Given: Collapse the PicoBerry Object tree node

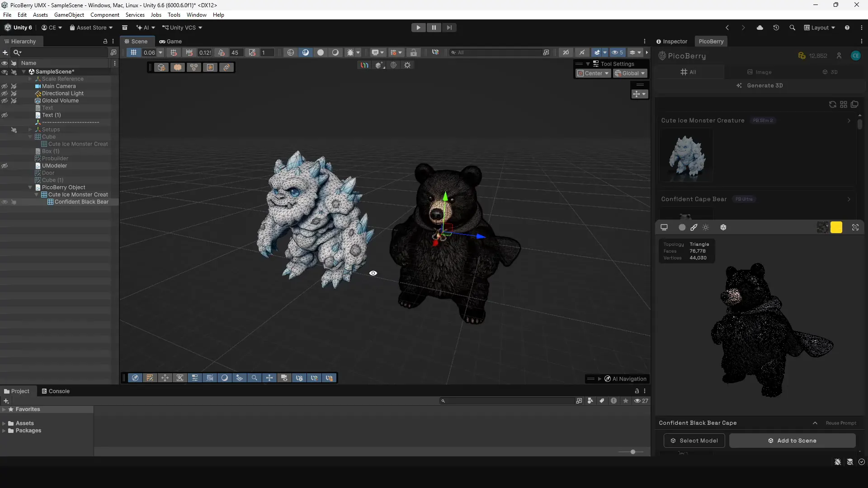Looking at the screenshot, I should [30, 188].
